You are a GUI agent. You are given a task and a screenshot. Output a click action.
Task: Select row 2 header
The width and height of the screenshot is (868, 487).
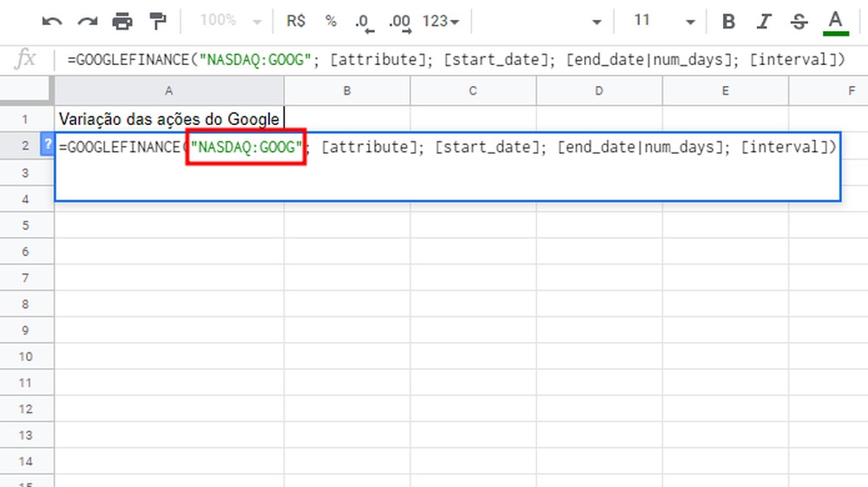point(25,146)
